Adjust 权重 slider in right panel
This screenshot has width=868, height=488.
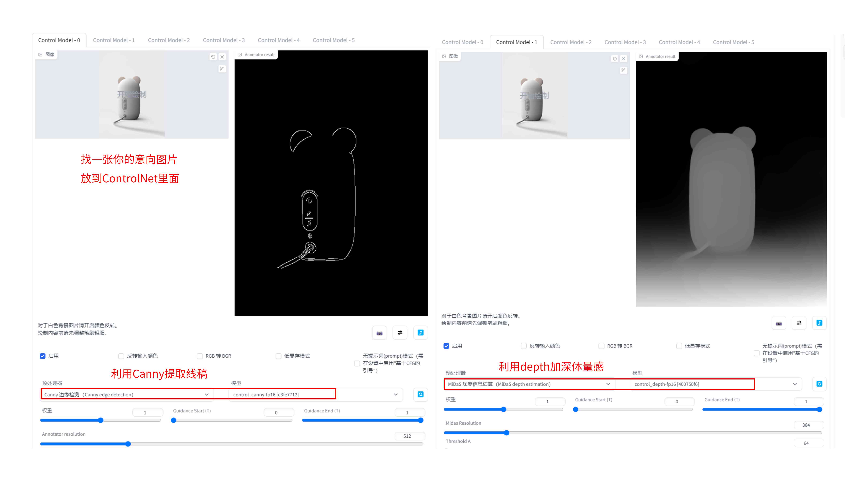coord(504,410)
